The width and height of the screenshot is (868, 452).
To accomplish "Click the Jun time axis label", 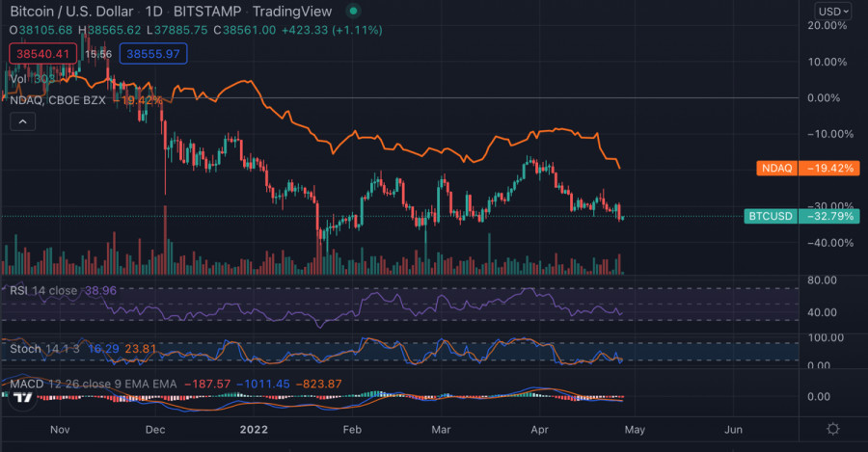I will [734, 429].
